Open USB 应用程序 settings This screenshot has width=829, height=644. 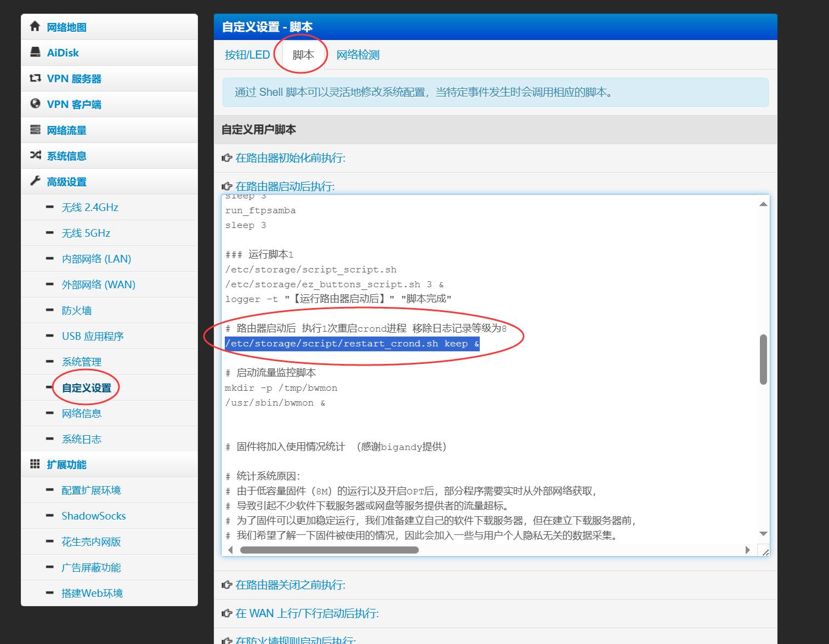[93, 336]
